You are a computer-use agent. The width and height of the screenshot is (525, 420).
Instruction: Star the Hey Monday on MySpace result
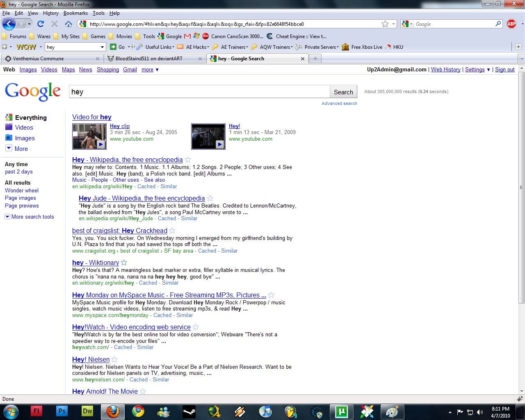click(271, 295)
